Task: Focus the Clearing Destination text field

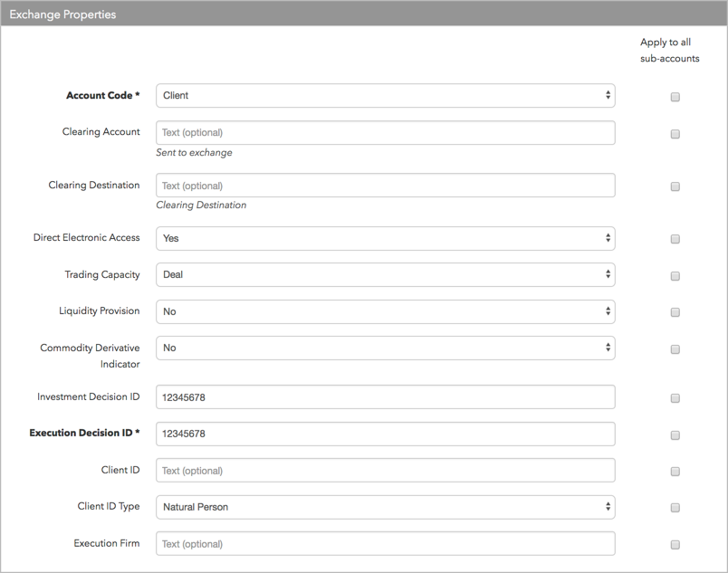Action: pos(386,186)
